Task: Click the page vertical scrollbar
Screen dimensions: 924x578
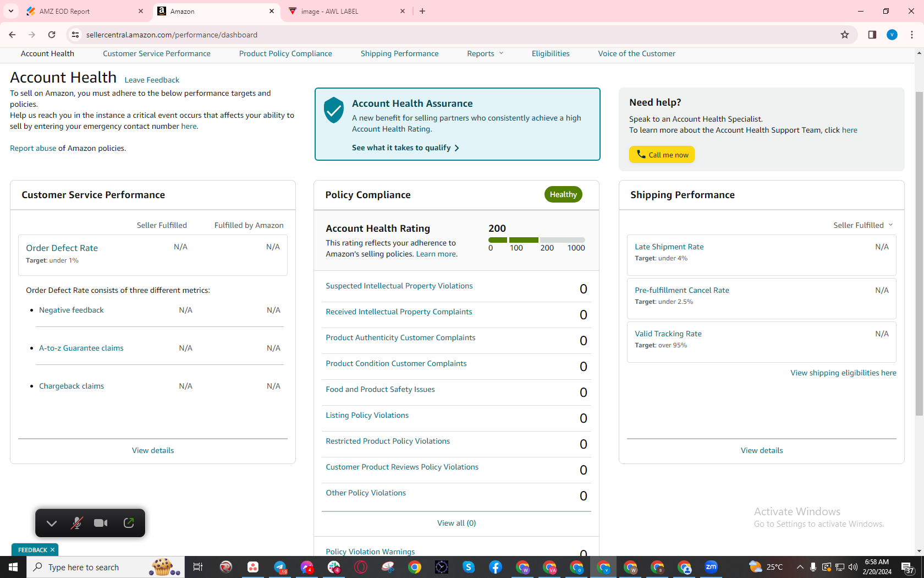Action: [919, 253]
